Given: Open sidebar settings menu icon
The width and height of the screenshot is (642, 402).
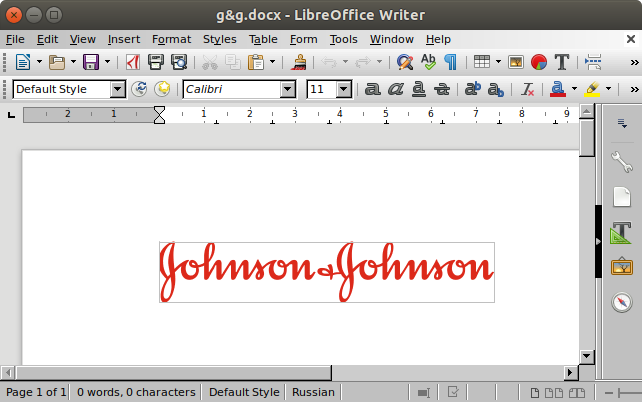Looking at the screenshot, I should pos(622,123).
